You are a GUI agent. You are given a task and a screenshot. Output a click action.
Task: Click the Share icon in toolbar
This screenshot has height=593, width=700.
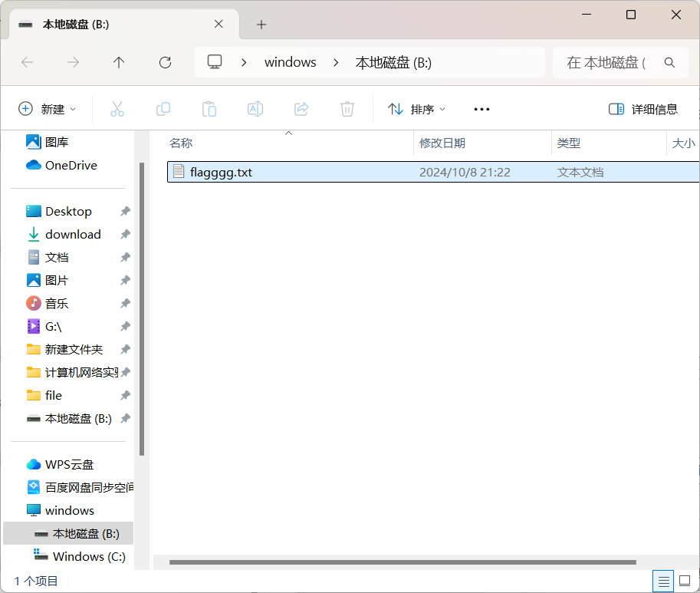(x=301, y=109)
